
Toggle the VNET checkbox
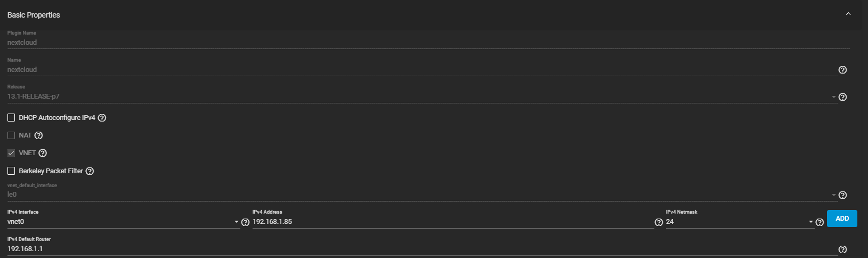point(11,153)
